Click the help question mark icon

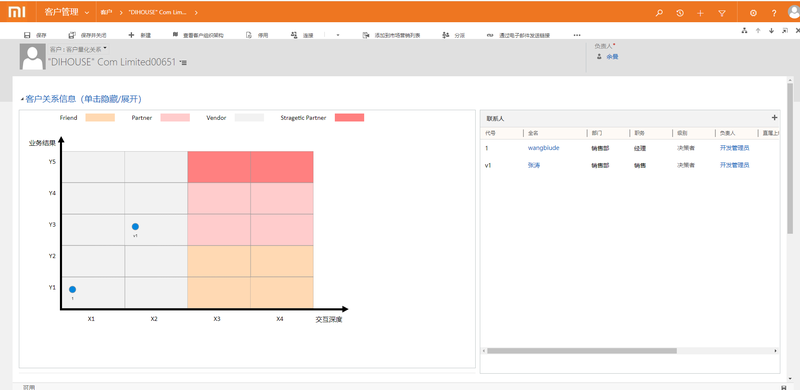[774, 13]
